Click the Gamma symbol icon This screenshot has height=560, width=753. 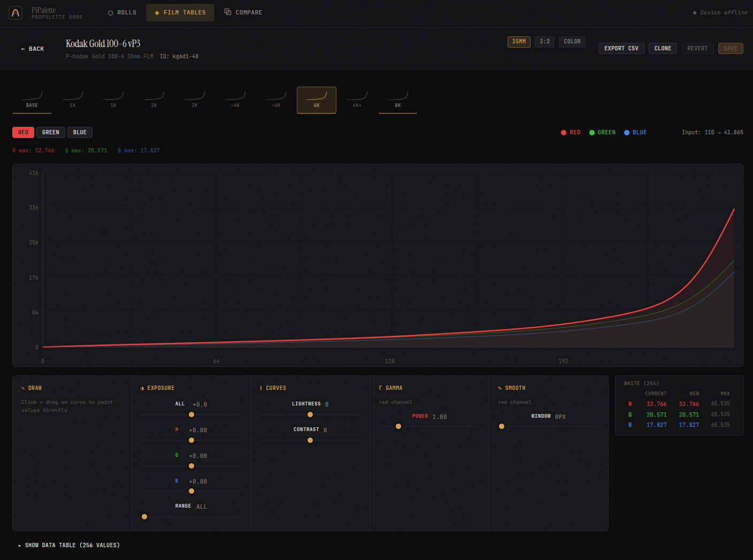(380, 388)
